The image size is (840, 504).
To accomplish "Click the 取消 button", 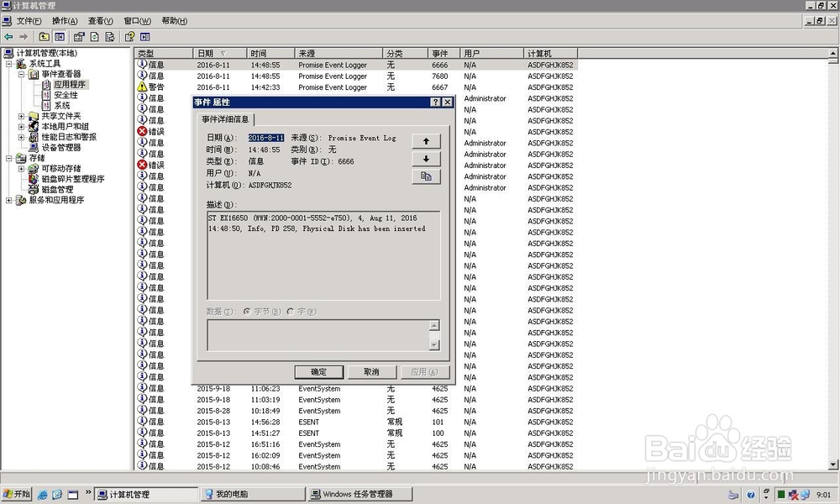I will click(372, 372).
